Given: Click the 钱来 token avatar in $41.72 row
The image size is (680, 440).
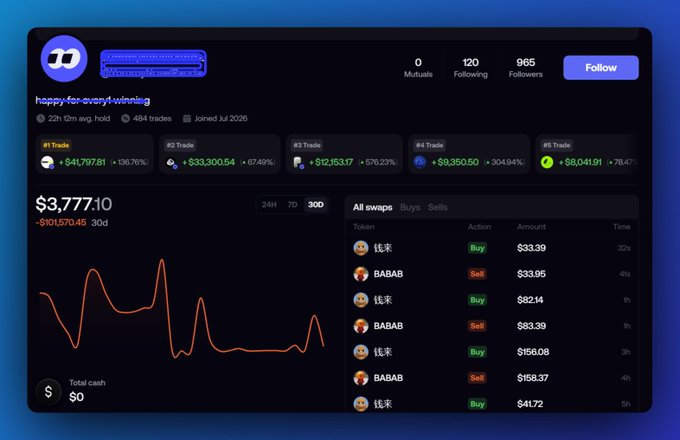Looking at the screenshot, I should pyautogui.click(x=361, y=404).
